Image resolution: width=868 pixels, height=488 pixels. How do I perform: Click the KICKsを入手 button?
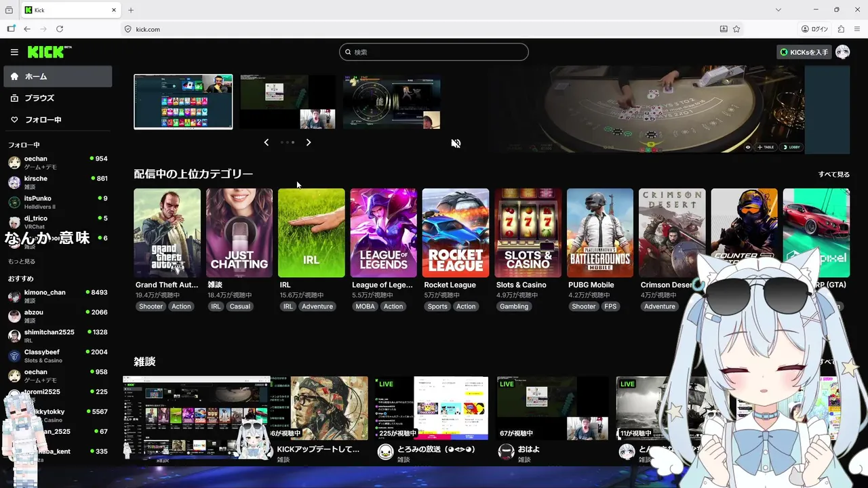pos(804,52)
